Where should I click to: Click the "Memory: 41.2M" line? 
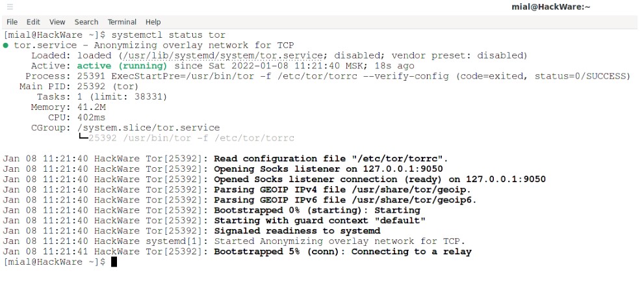coord(68,107)
